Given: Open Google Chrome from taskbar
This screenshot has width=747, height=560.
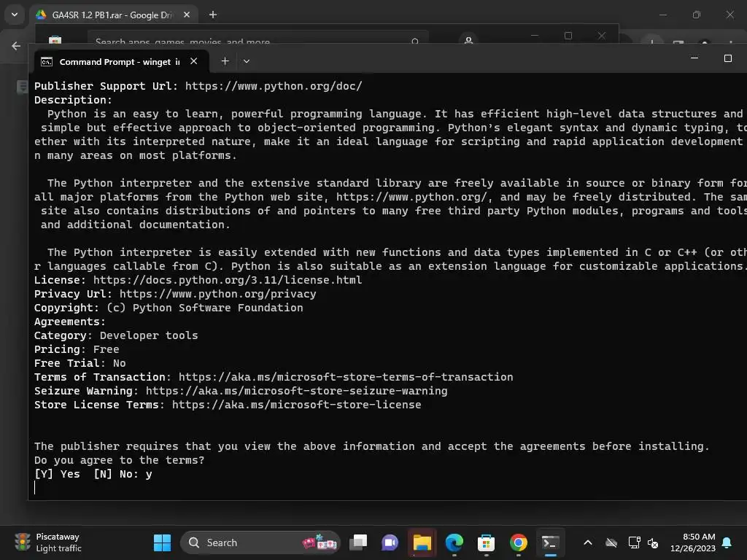Looking at the screenshot, I should coord(519,542).
